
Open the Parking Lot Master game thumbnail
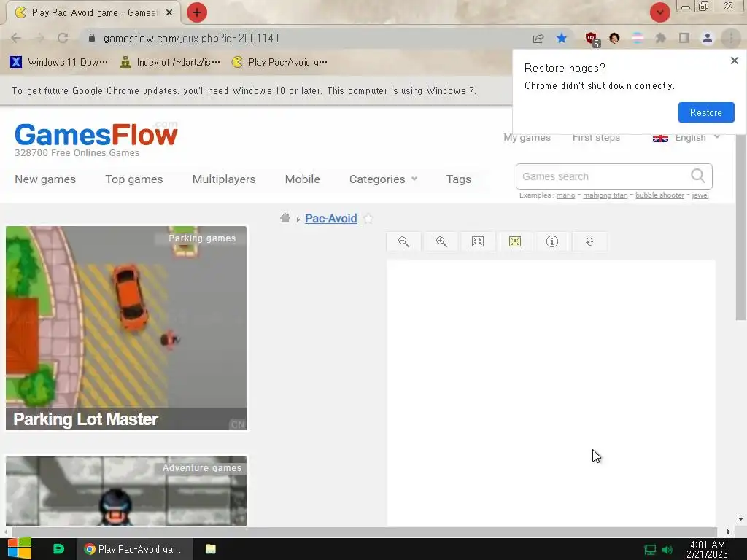coord(126,328)
